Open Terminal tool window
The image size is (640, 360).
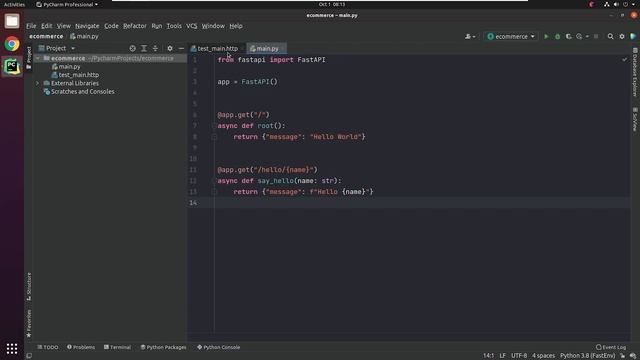click(117, 347)
